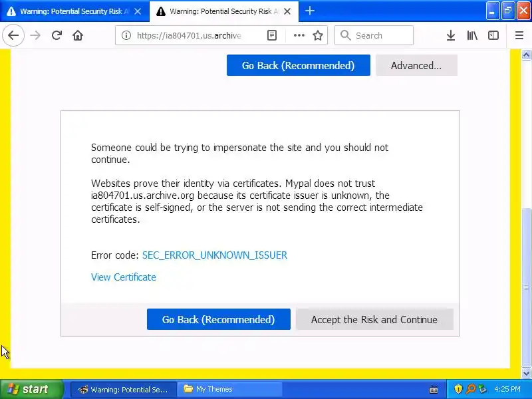The image size is (532, 399).
Task: Click the on-screen keyboard tray icon
Action: tap(434, 390)
